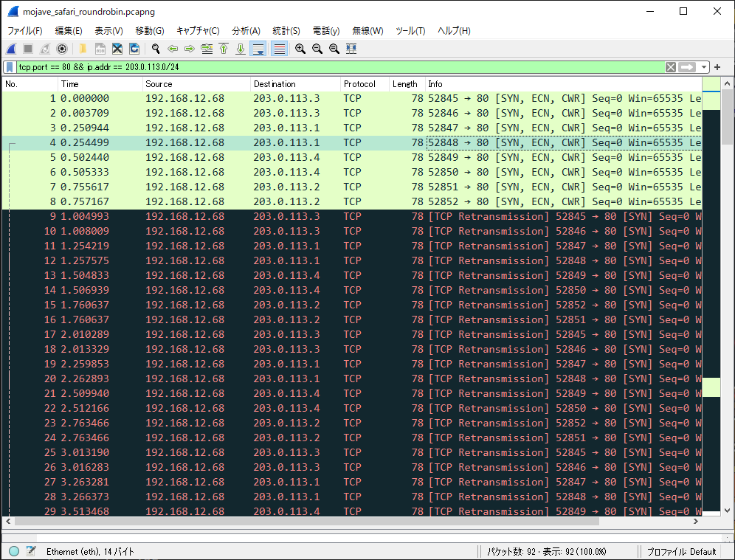Open the 電話(y) menu

[326, 31]
